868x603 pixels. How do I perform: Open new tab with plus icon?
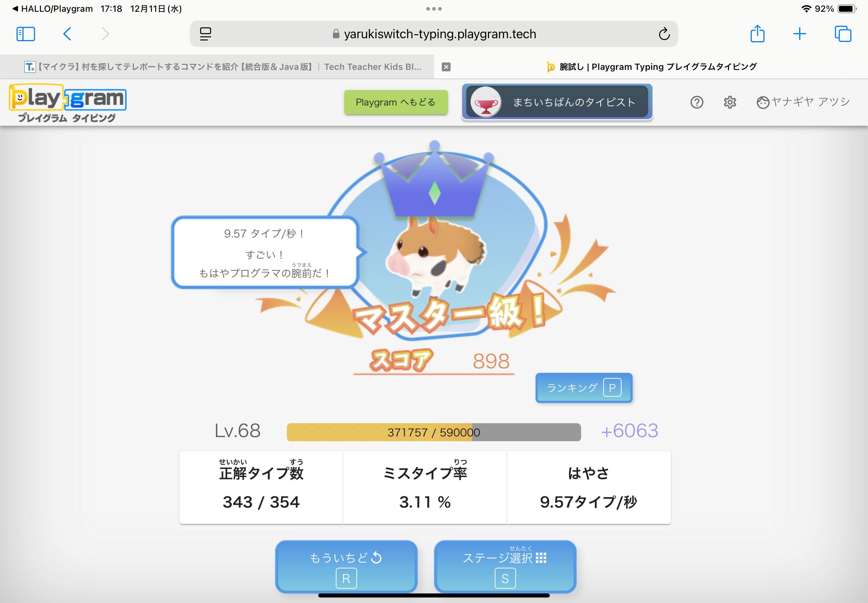tap(799, 34)
